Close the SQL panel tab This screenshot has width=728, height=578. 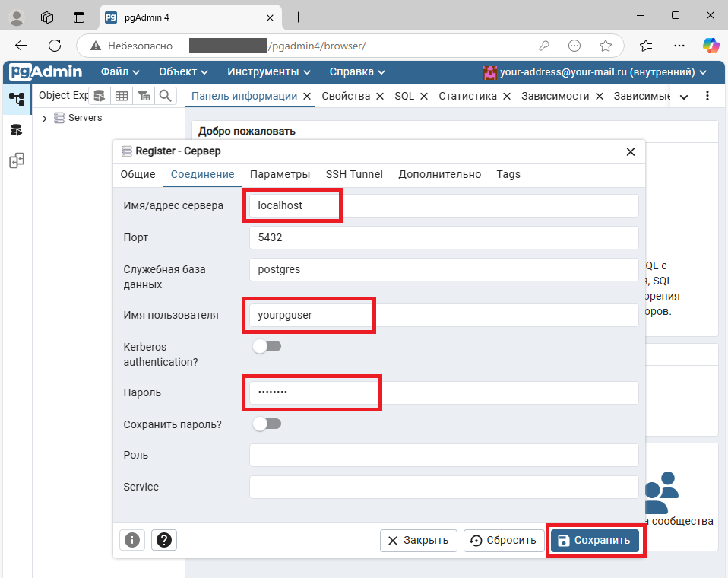[x=424, y=96]
